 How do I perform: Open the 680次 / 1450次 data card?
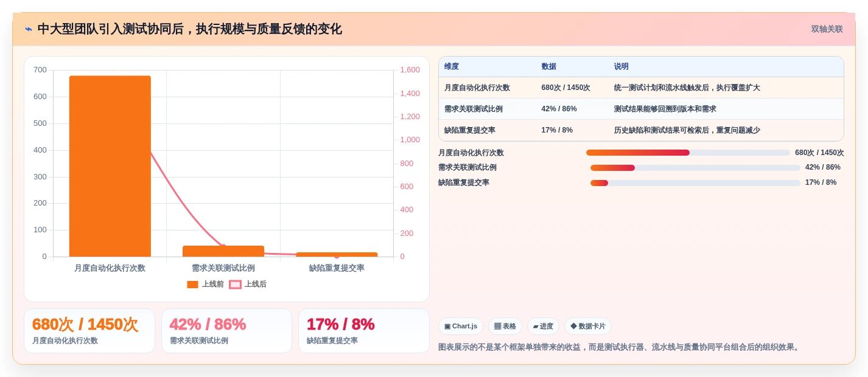(x=89, y=331)
